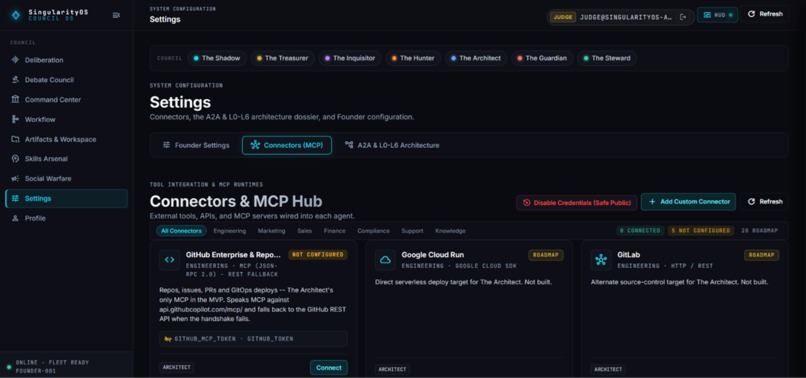Filter connectors by Finance

[x=335, y=231]
